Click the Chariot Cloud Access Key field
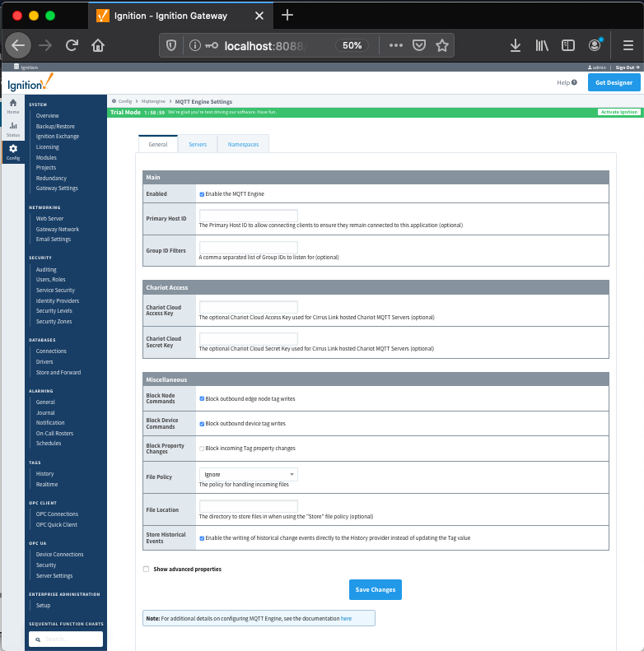Image resolution: width=644 pixels, height=651 pixels. (249, 307)
